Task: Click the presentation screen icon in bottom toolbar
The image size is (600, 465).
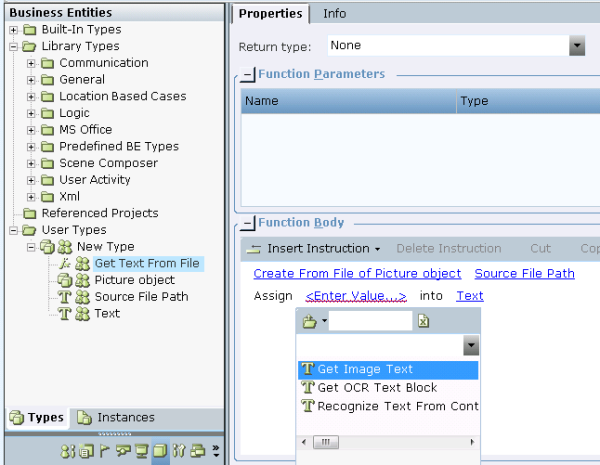Action: pos(141,451)
